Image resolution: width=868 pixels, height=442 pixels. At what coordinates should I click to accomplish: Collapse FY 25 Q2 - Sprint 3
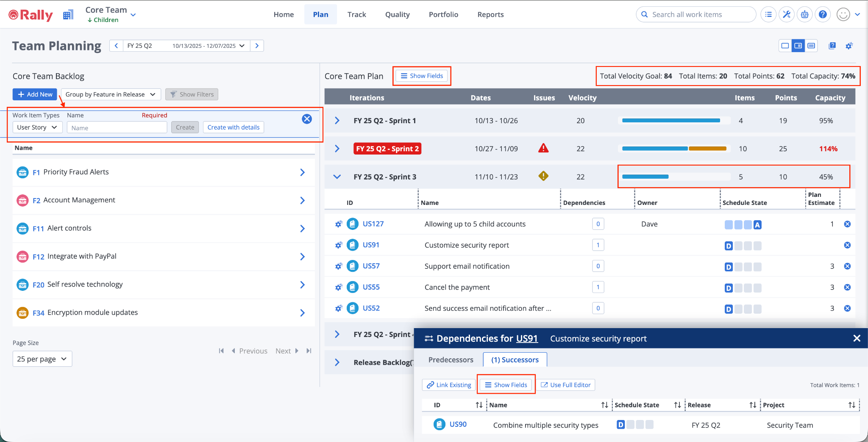(x=337, y=177)
